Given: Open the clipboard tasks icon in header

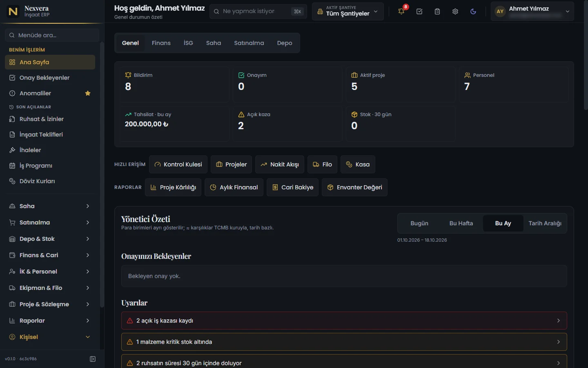Looking at the screenshot, I should pos(437,11).
